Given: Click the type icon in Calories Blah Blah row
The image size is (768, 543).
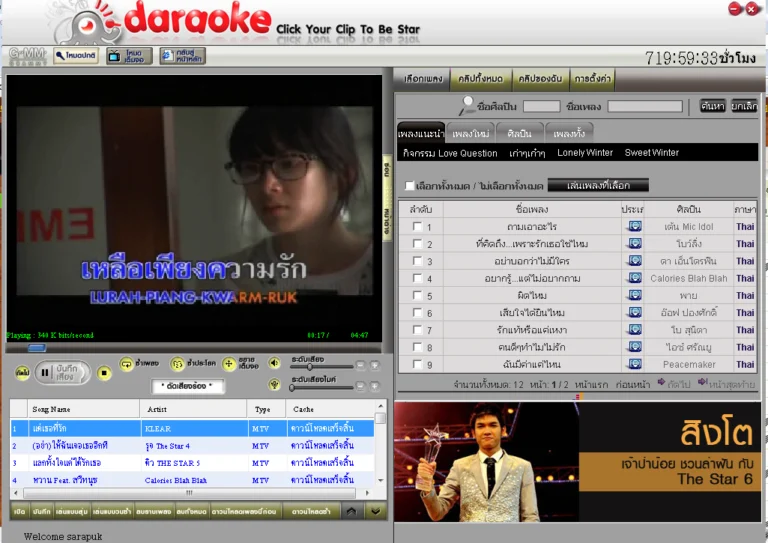Looking at the screenshot, I should (634, 278).
